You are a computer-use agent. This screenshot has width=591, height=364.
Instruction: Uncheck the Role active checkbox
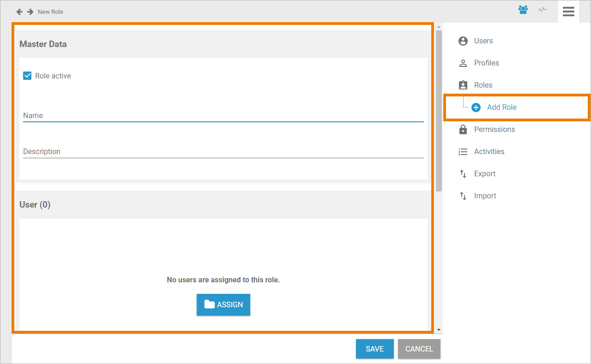coord(27,76)
